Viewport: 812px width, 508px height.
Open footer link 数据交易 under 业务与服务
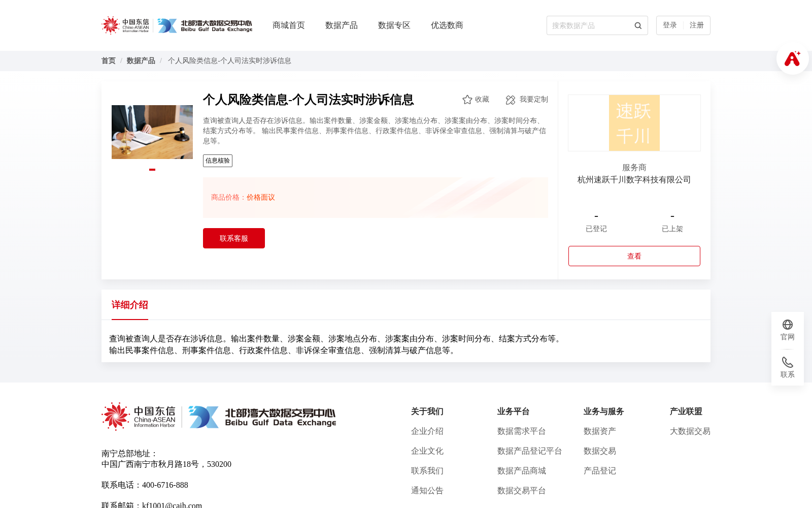click(x=600, y=451)
